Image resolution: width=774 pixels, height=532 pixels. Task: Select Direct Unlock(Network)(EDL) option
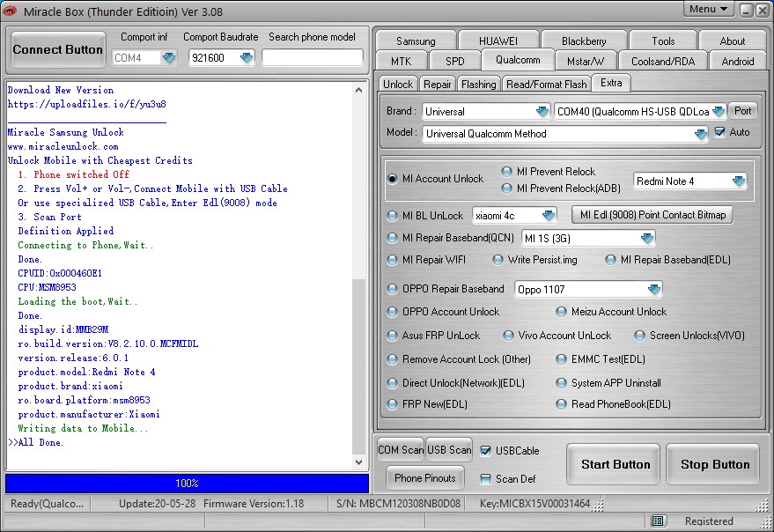click(x=393, y=383)
